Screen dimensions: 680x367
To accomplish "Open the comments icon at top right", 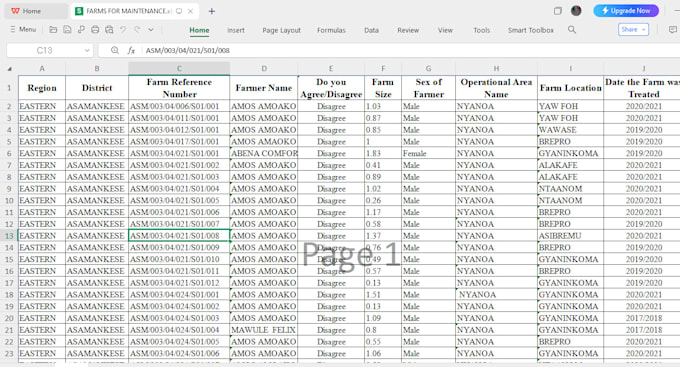I will (x=673, y=29).
